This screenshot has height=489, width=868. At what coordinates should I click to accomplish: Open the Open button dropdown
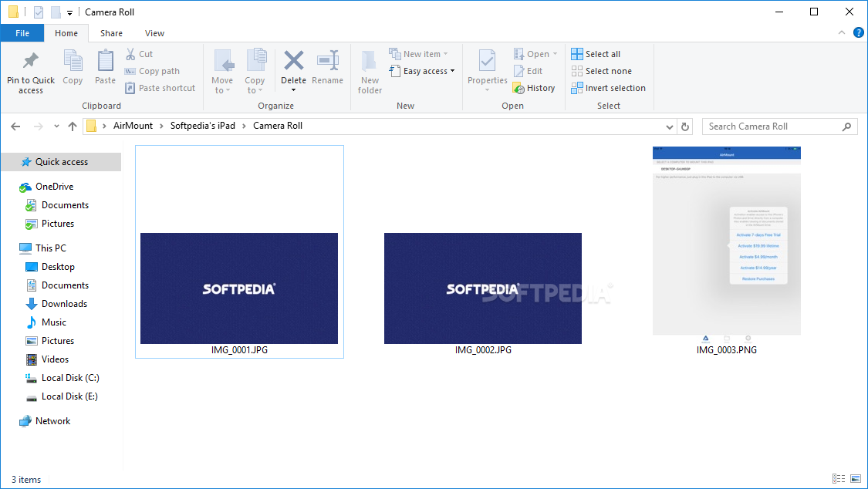click(556, 54)
